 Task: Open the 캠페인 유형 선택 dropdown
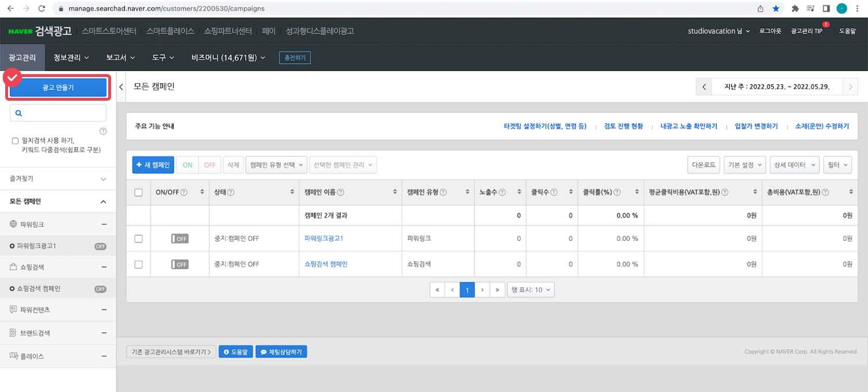tap(277, 165)
